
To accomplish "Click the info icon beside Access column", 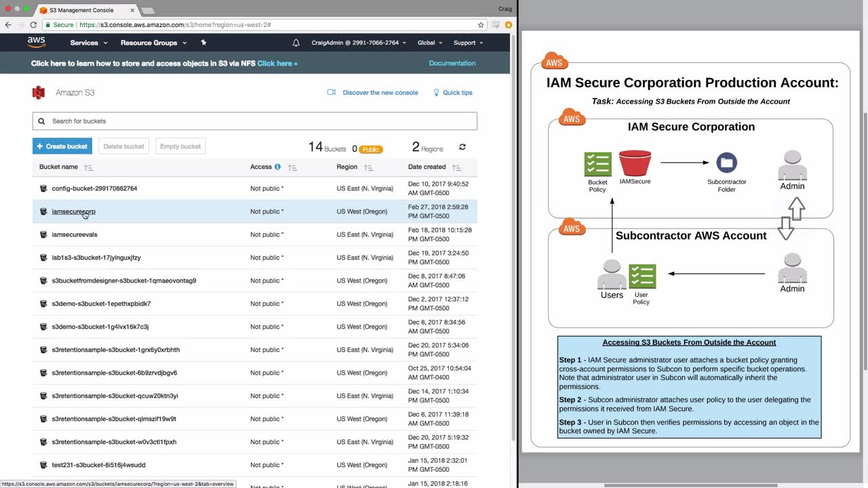I will click(277, 167).
